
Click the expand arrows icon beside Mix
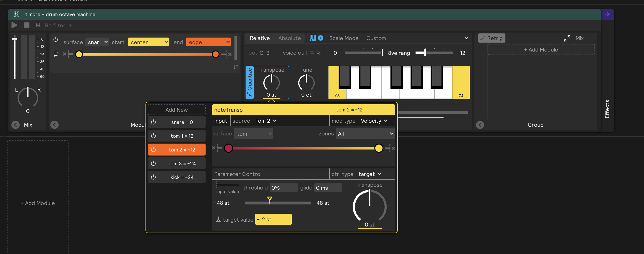pyautogui.click(x=567, y=38)
